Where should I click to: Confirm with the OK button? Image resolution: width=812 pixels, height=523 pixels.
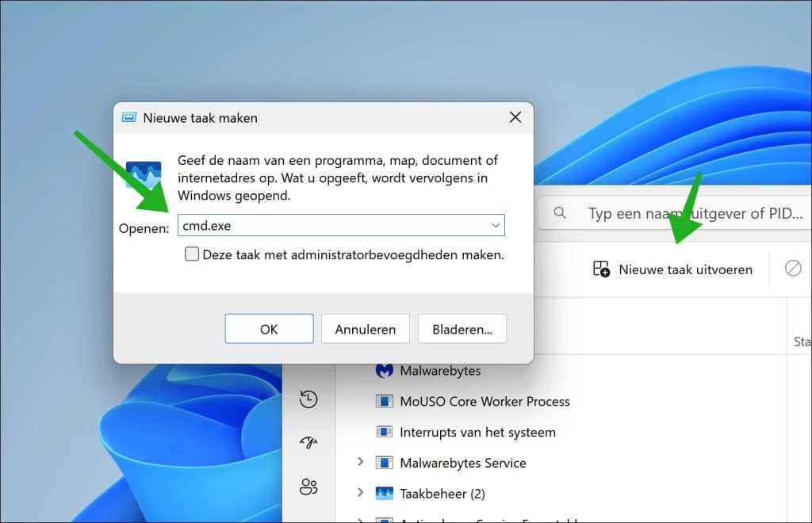269,328
